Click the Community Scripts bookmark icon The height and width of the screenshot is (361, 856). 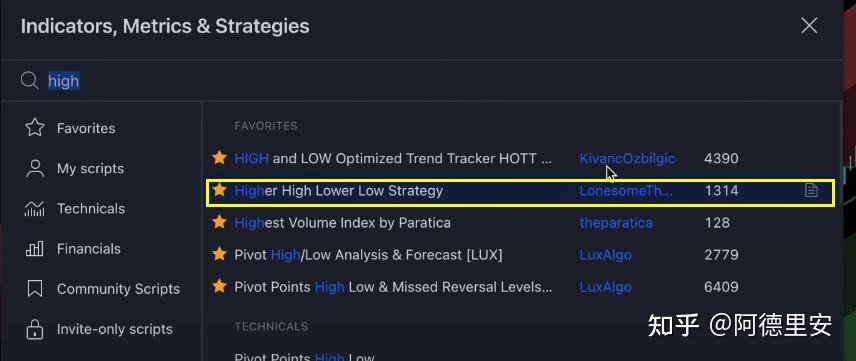tap(35, 289)
